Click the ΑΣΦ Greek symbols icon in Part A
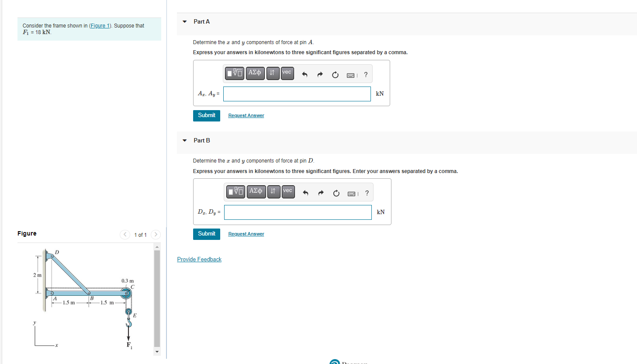 click(x=255, y=73)
